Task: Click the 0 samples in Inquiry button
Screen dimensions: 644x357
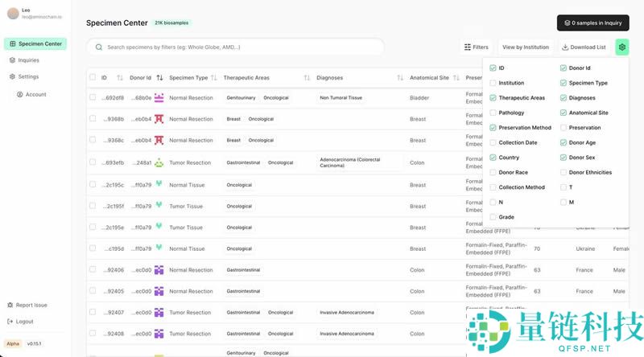Action: [592, 23]
